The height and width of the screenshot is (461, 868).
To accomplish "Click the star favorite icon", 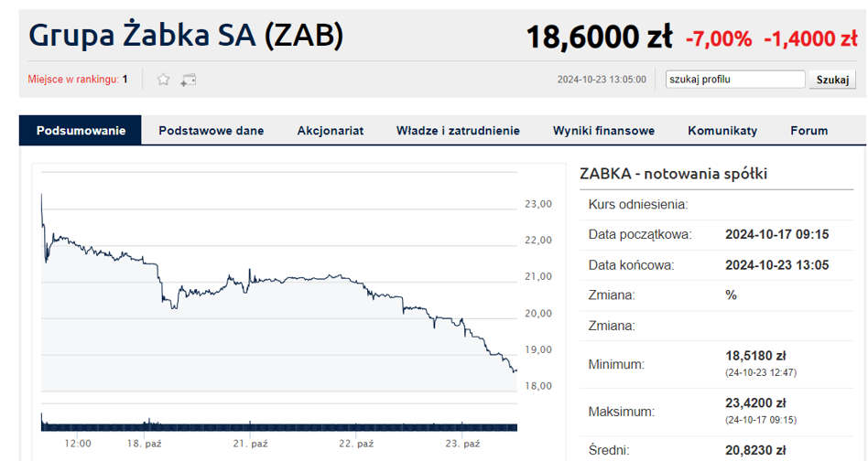I will point(164,80).
